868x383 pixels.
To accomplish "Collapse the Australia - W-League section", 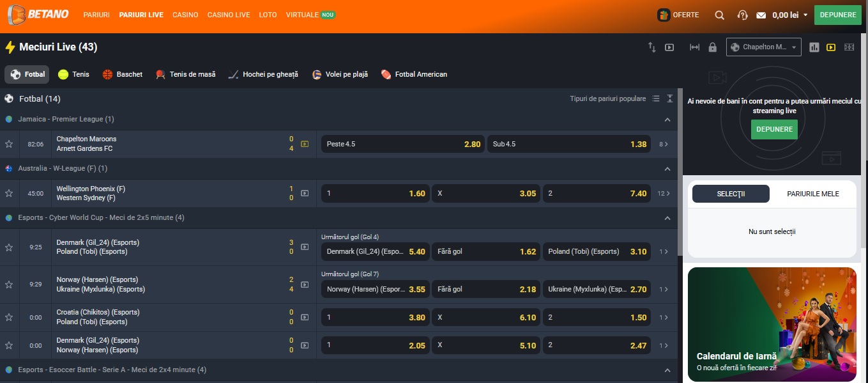I will pyautogui.click(x=667, y=169).
